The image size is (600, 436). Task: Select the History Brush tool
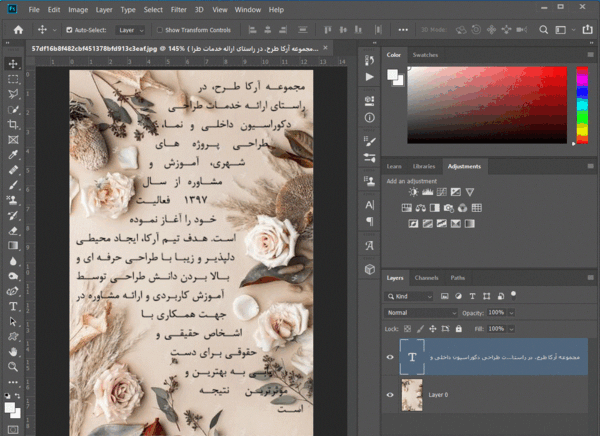pyautogui.click(x=13, y=216)
